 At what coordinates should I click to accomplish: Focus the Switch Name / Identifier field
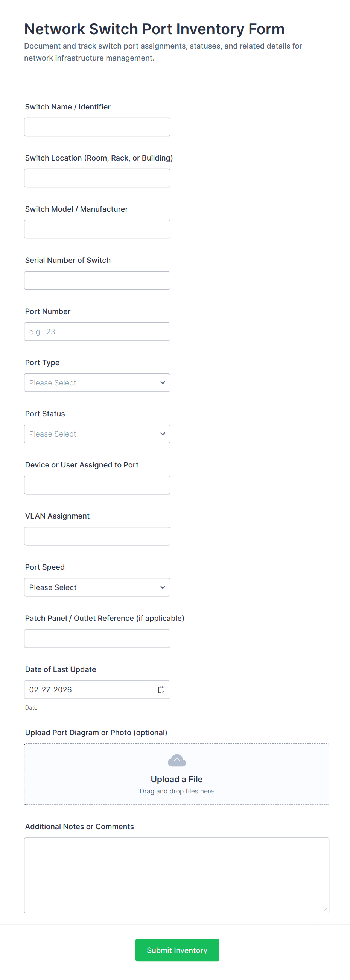point(97,127)
